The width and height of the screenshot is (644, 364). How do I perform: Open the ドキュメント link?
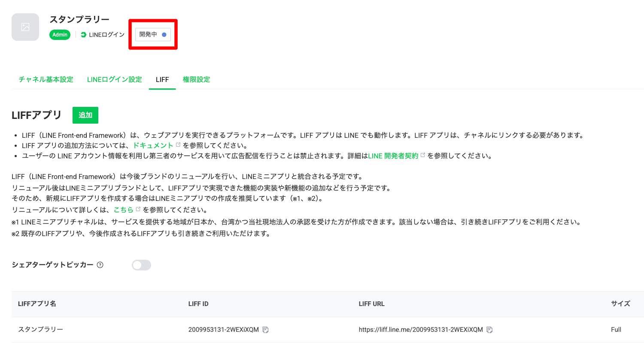153,146
